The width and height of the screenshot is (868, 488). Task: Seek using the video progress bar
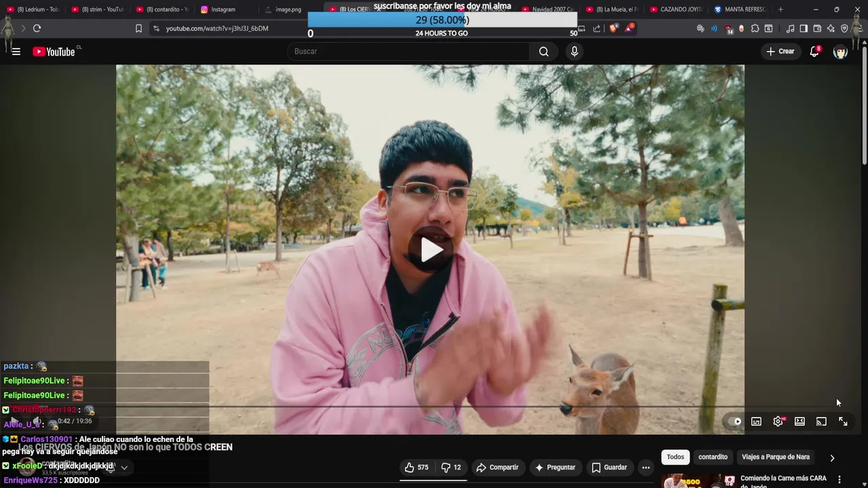click(x=430, y=407)
